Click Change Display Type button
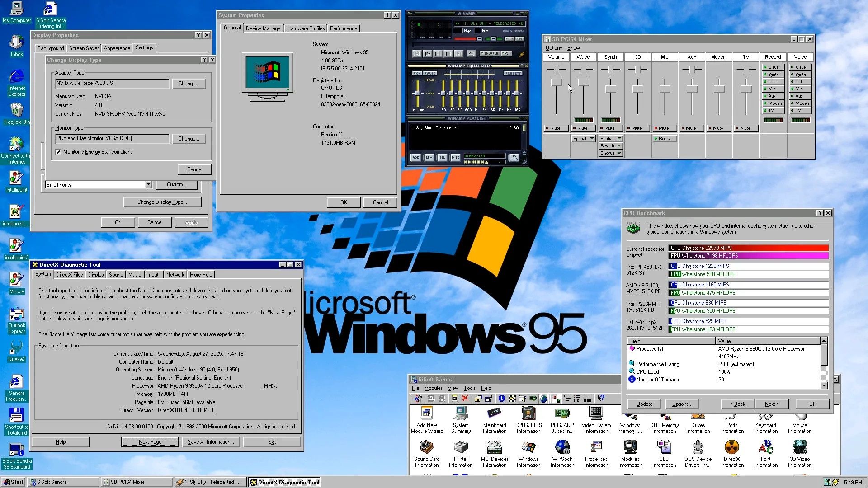 tap(162, 202)
